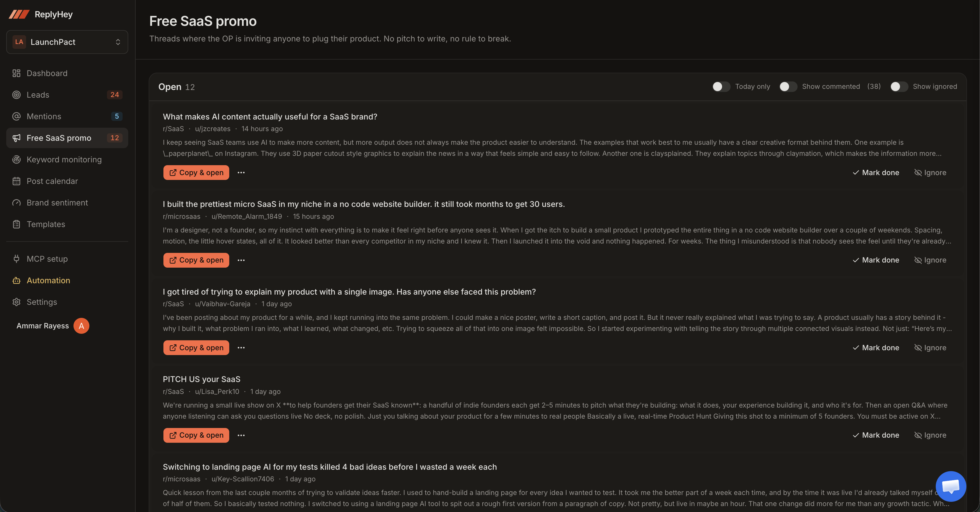Open the chat support bubble icon

(x=950, y=486)
